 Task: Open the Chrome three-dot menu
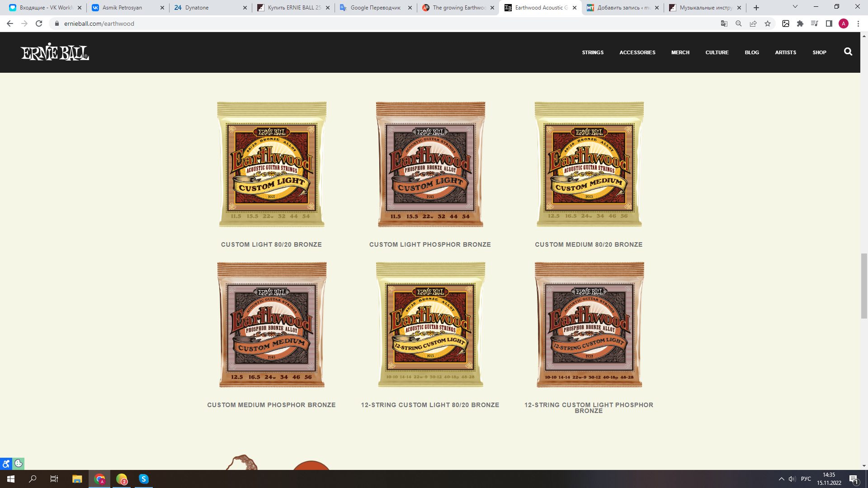[858, 23]
